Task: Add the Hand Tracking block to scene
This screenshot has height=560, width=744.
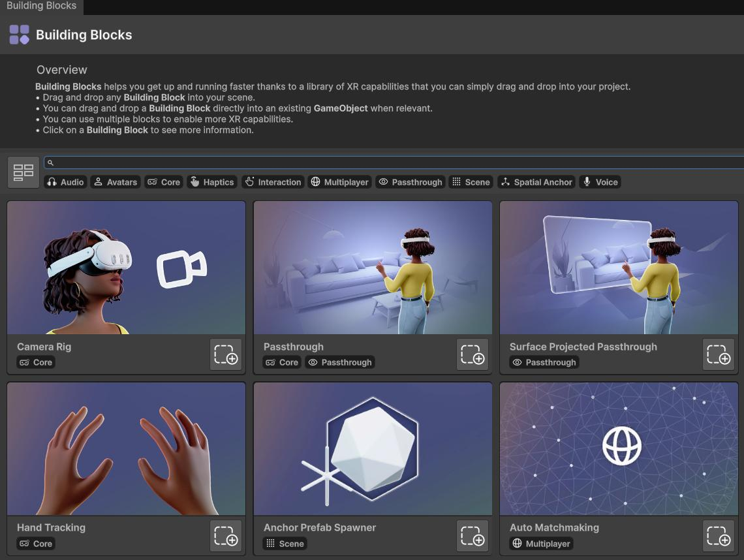Action: (x=226, y=536)
